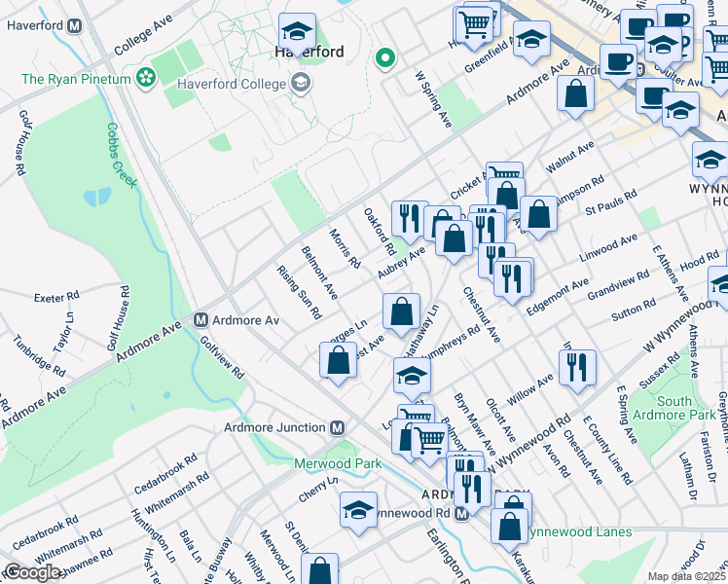The height and width of the screenshot is (584, 728).
Task: Click the Edgemont Ave street label
Action: point(557,297)
